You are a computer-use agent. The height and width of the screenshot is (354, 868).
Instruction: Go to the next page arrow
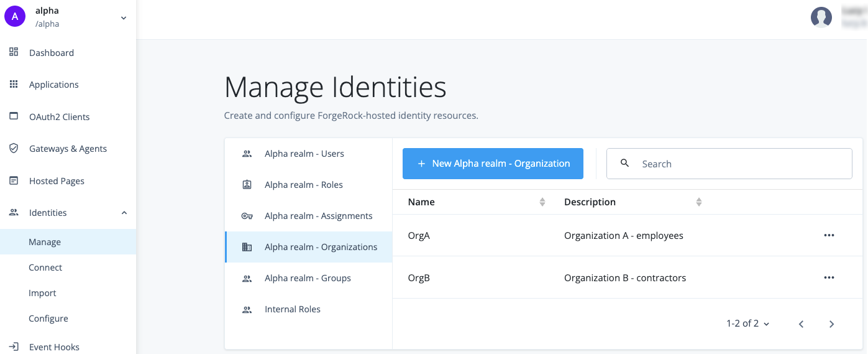click(x=831, y=324)
